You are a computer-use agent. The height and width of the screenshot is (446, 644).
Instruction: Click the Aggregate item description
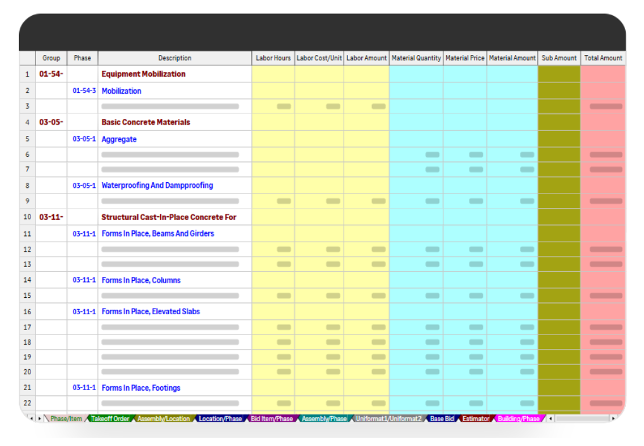pyautogui.click(x=119, y=139)
